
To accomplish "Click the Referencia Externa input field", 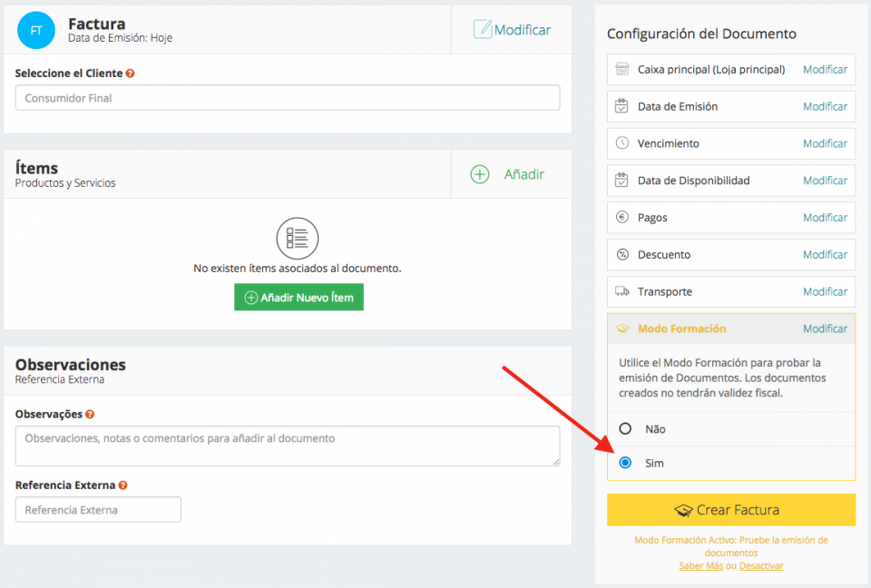I will pos(97,509).
